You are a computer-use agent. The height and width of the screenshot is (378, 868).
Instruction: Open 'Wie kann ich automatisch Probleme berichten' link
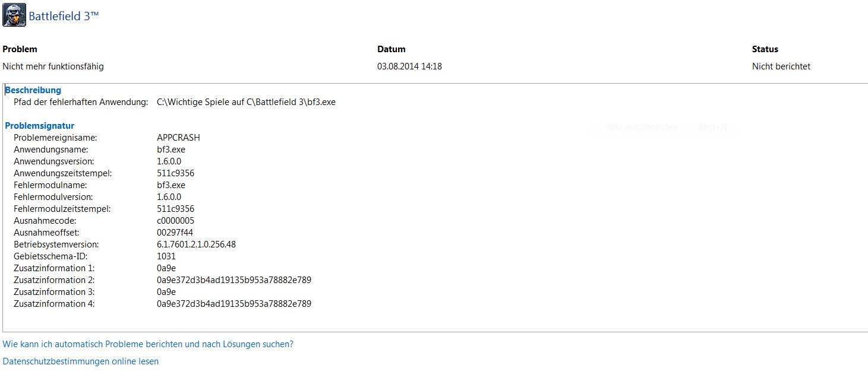(x=148, y=344)
